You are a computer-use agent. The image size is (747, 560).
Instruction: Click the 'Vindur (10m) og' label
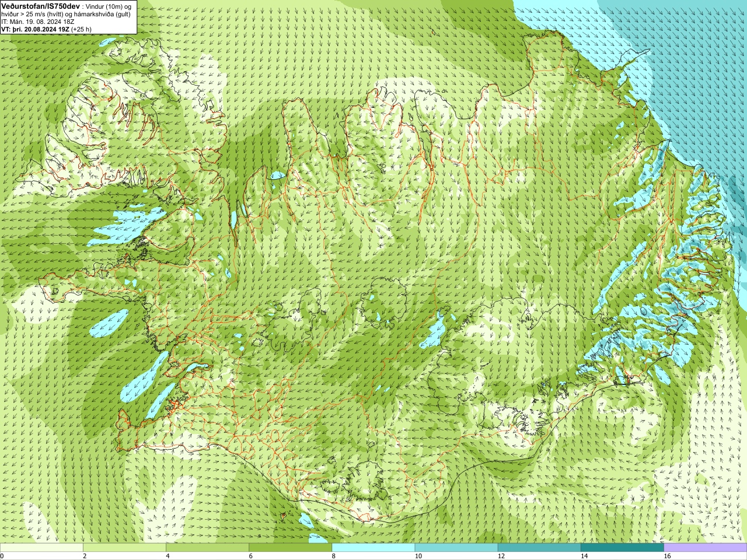109,6
